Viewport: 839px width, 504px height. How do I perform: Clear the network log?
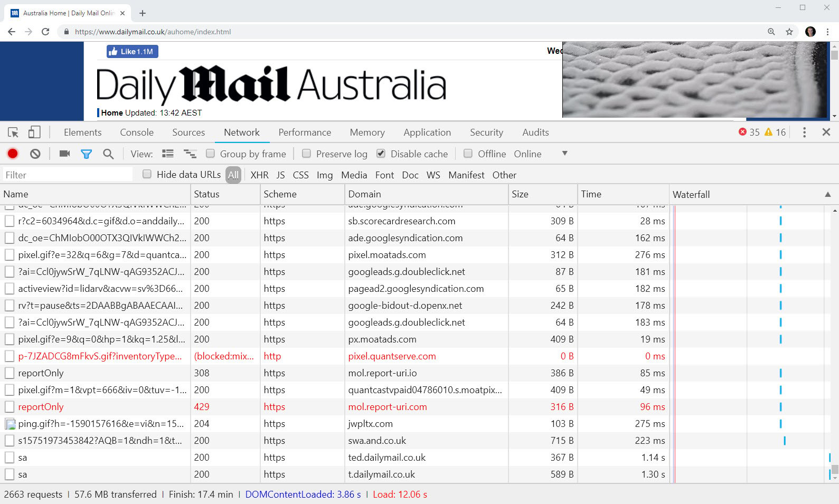point(35,154)
